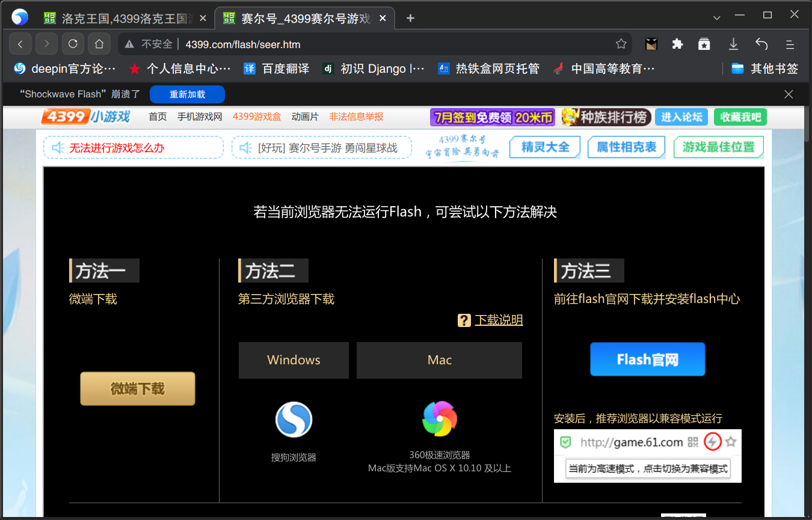Go to browser home page icon
Screen dimensions: 812x520
99,44
